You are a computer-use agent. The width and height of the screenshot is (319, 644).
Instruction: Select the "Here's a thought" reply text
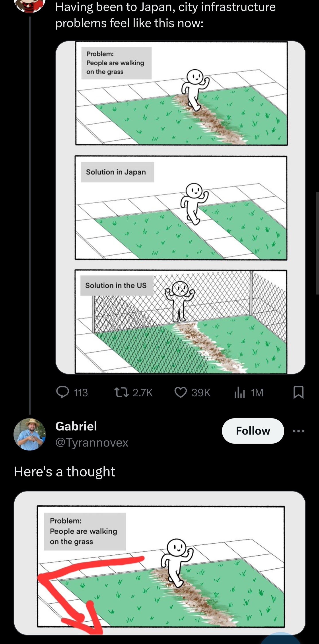64,472
